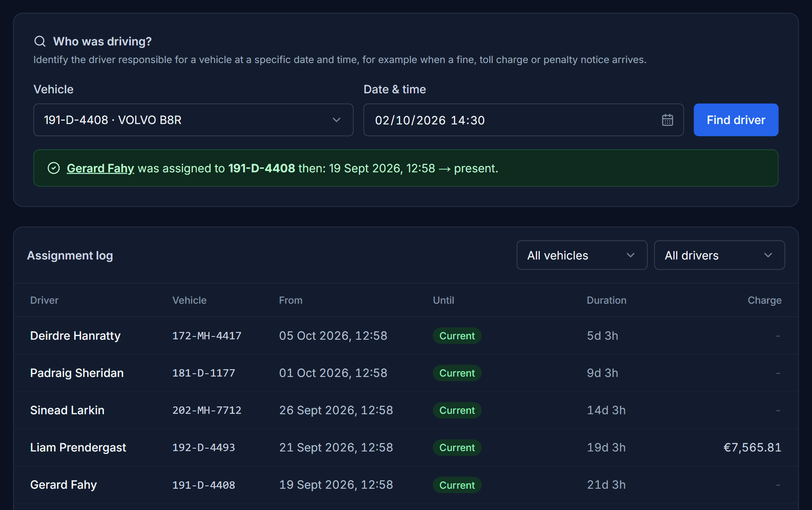Viewport: 812px width, 510px height.
Task: Select driver Padraig Sheridan in log
Action: pyautogui.click(x=77, y=373)
